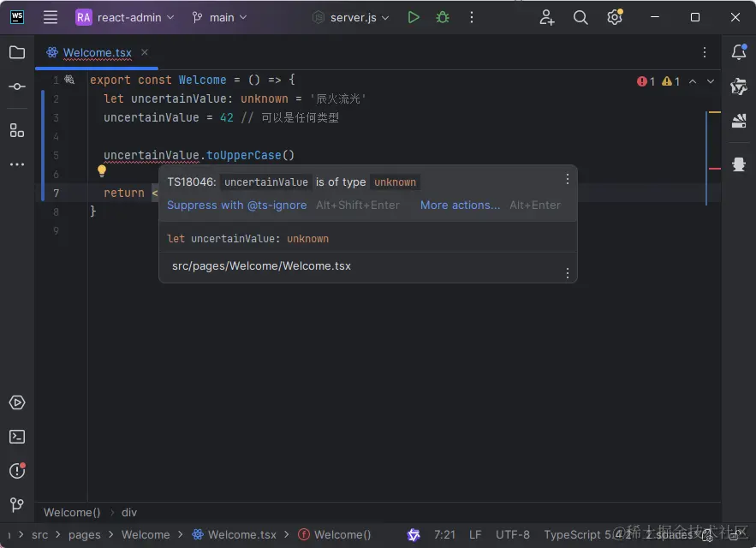Click the number 42 in code
Image resolution: width=756 pixels, height=548 pixels.
(x=227, y=117)
